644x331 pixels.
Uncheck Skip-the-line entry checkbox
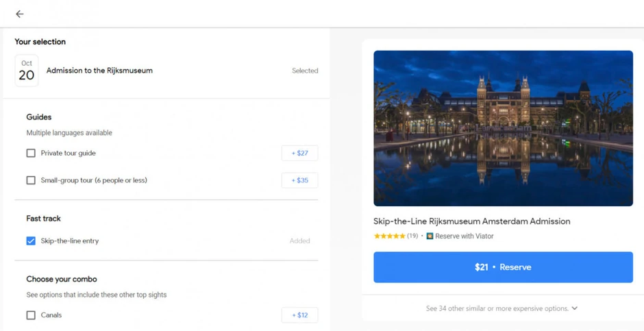click(31, 241)
